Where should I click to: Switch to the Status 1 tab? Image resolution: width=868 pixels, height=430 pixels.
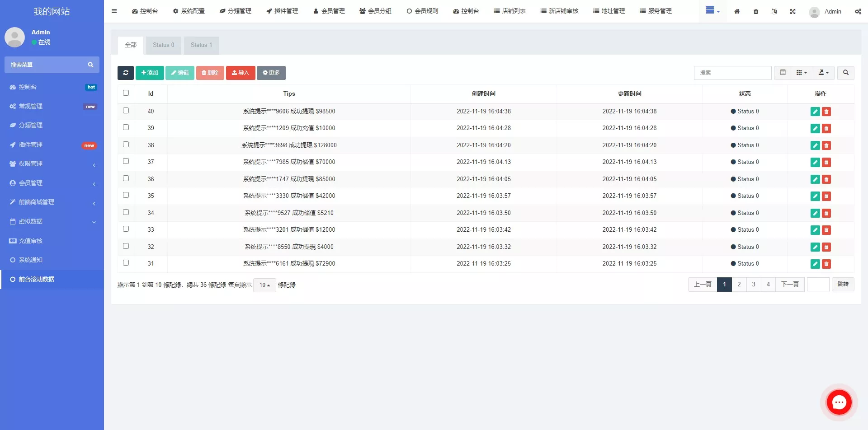(201, 45)
